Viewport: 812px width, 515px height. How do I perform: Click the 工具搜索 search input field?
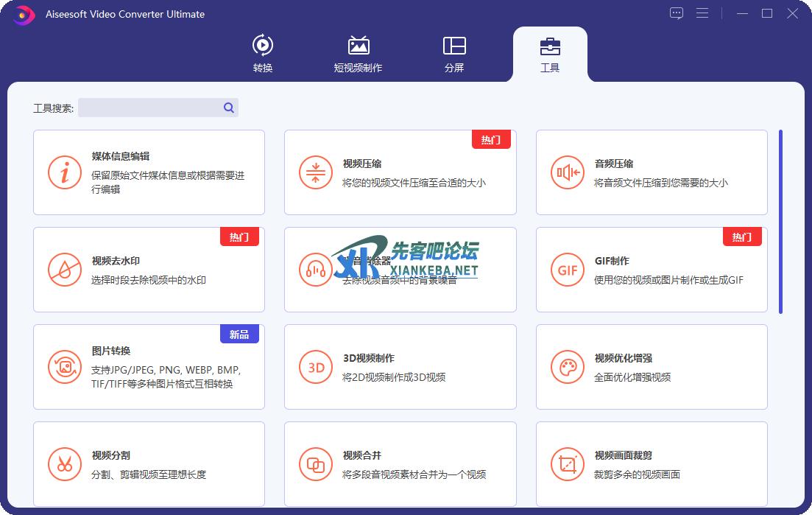(x=149, y=108)
